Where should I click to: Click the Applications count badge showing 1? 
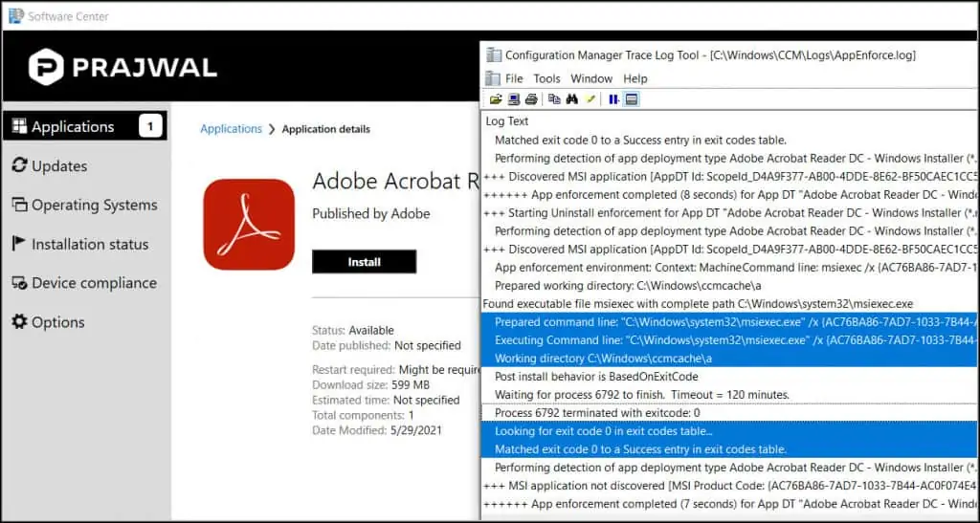150,127
